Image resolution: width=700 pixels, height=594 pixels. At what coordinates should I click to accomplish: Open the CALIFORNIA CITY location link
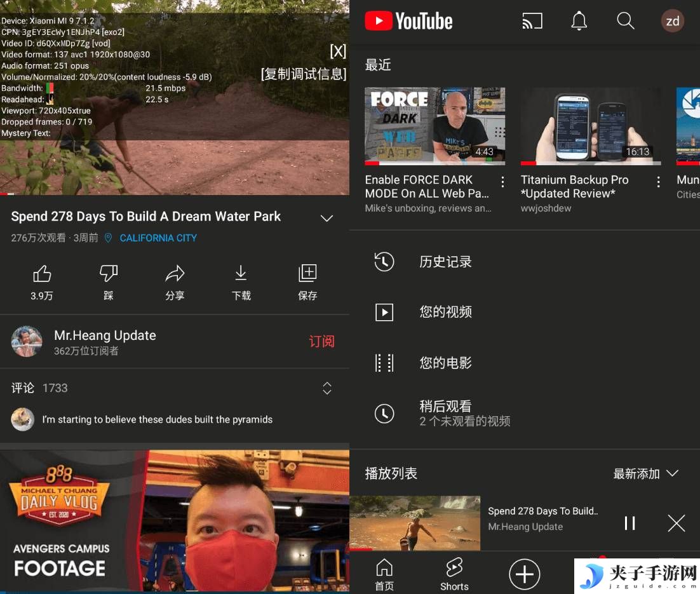tap(158, 238)
